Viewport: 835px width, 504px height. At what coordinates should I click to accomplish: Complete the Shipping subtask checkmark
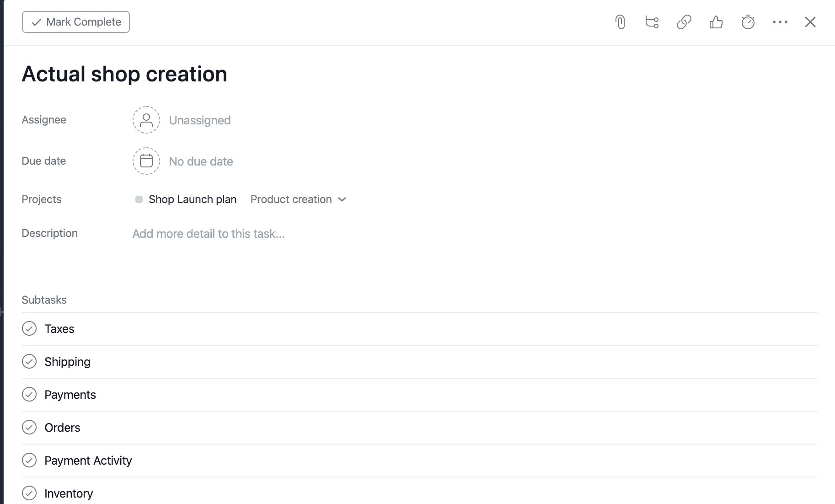(29, 361)
